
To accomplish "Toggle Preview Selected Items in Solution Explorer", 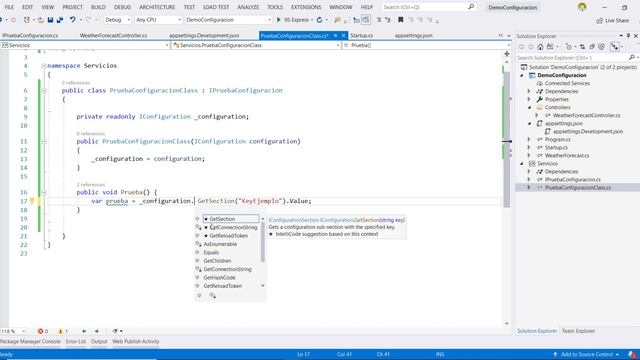I will 615,47.
